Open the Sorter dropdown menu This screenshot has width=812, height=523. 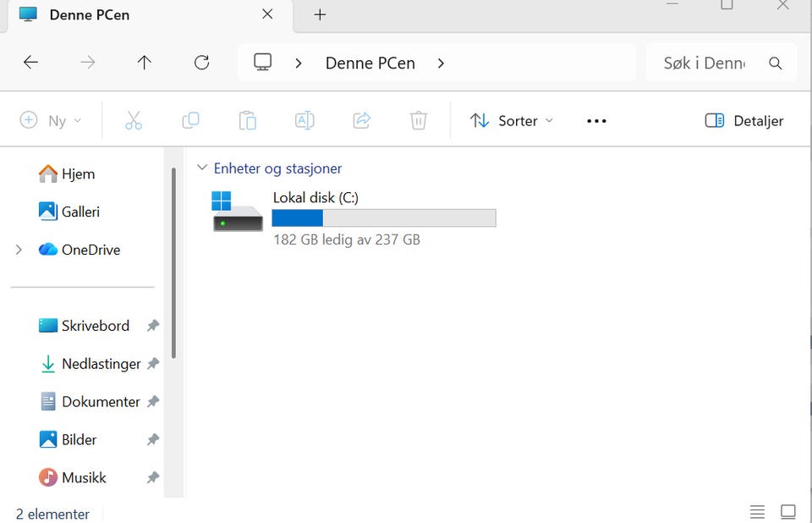pos(512,121)
